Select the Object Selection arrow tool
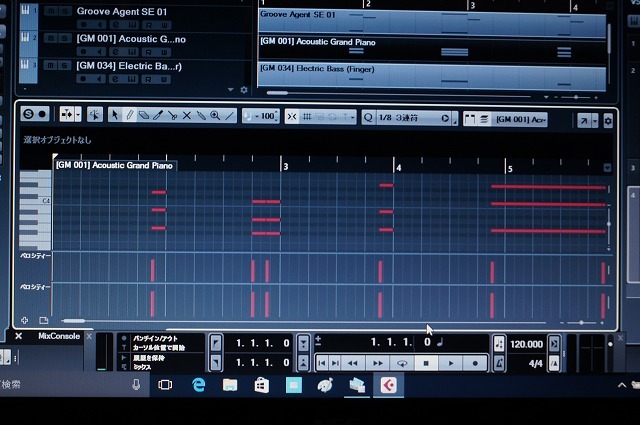 pyautogui.click(x=115, y=116)
